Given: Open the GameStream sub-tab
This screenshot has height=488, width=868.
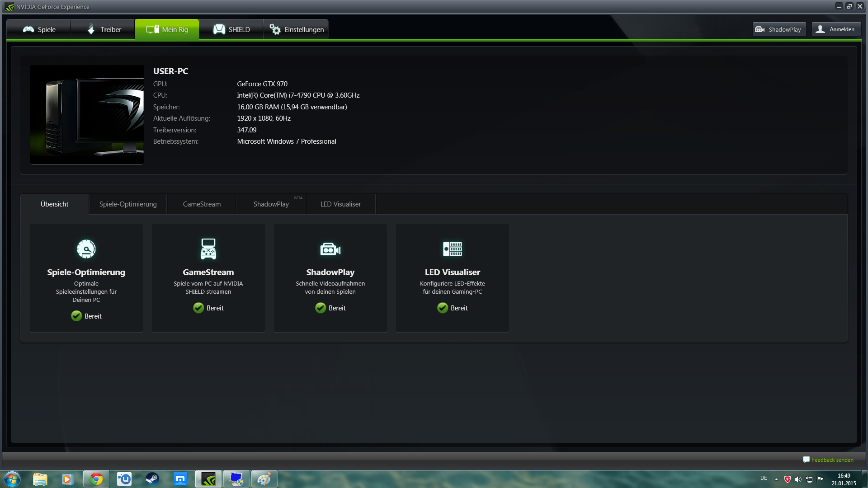Looking at the screenshot, I should coord(202,204).
